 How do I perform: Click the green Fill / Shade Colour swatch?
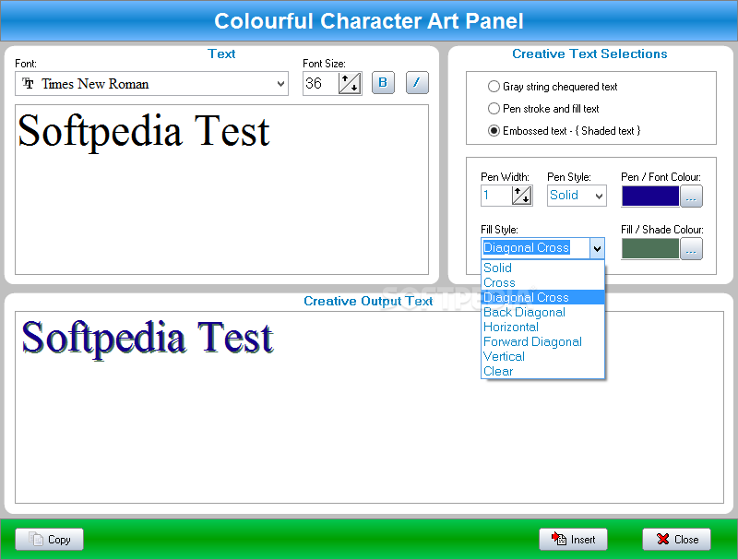650,249
